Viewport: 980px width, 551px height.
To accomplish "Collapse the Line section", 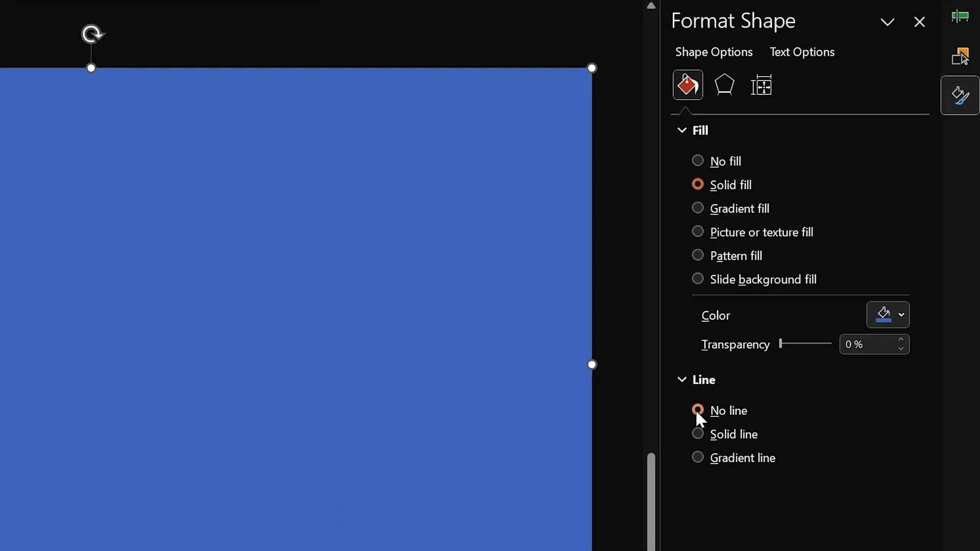I will pos(682,380).
